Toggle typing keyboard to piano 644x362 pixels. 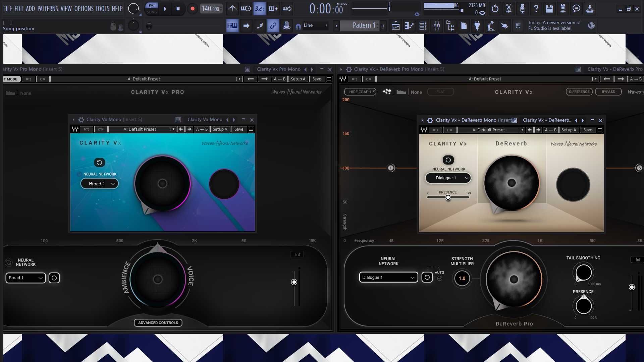pyautogui.click(x=232, y=25)
